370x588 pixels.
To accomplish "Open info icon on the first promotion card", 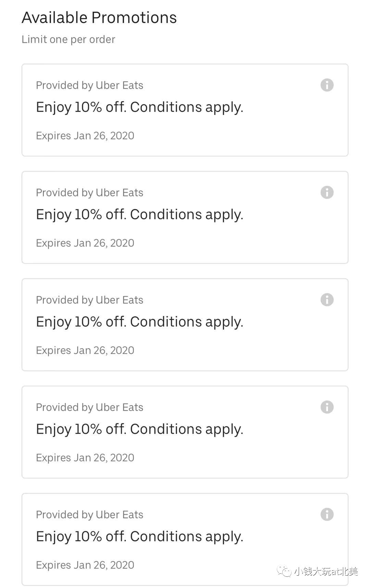I will [327, 85].
